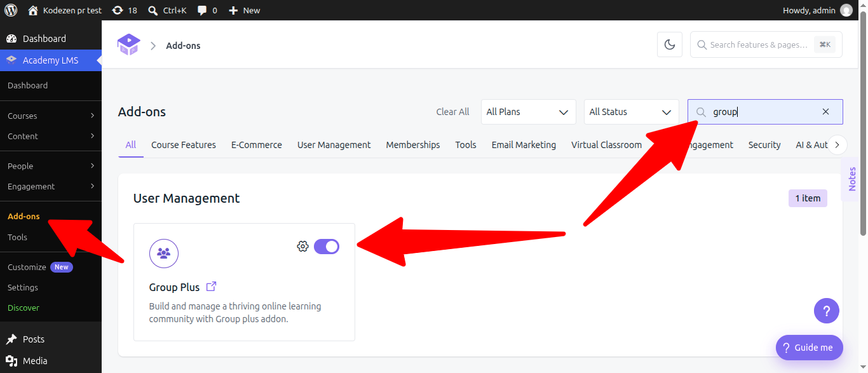
Task: Go to Kodezen pr test site
Action: pyautogui.click(x=65, y=10)
